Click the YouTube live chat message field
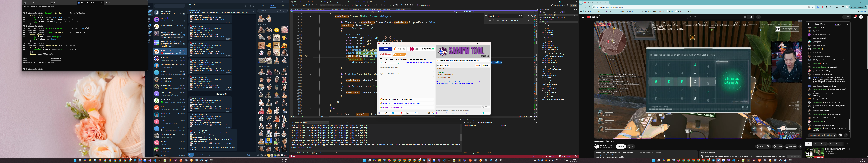The height and width of the screenshot is (163, 868). [821, 135]
